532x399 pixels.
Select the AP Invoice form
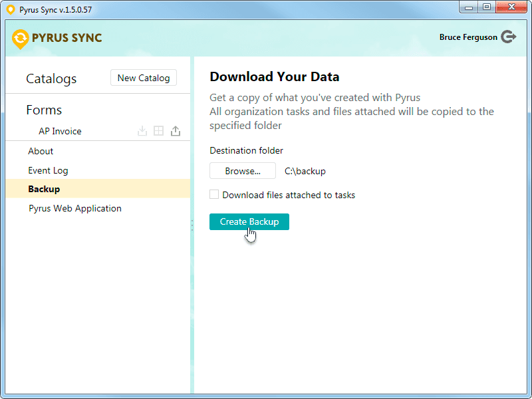tap(60, 131)
